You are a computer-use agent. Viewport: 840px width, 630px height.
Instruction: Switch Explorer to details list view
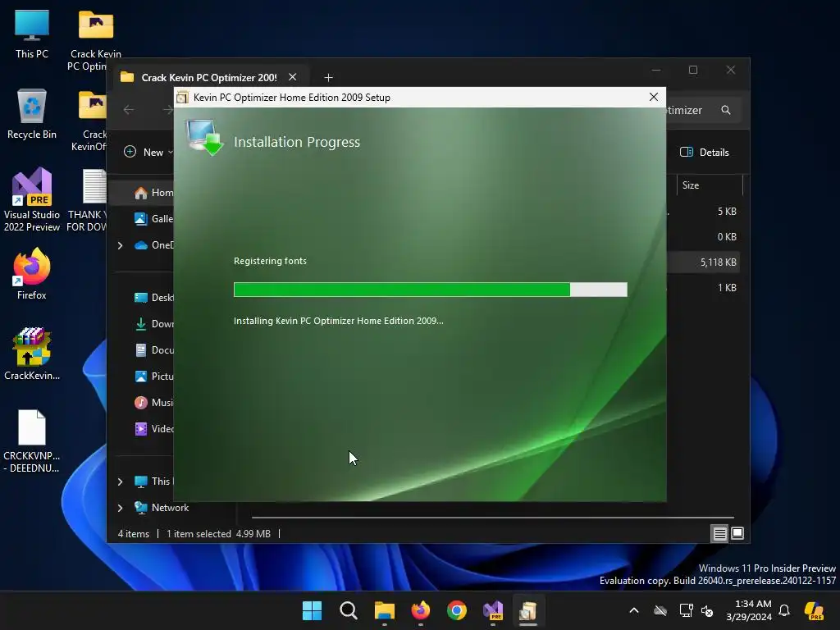click(x=719, y=533)
